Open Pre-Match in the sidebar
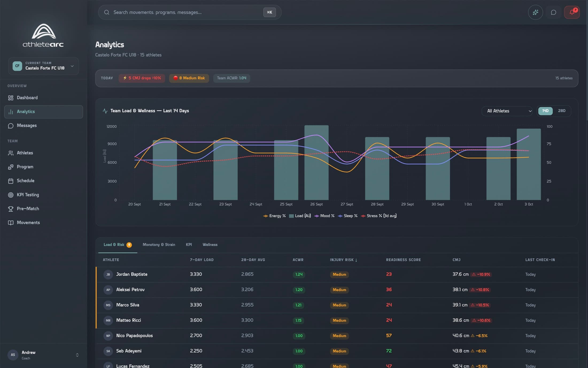Viewport: 588px width, 368px height. point(43,209)
